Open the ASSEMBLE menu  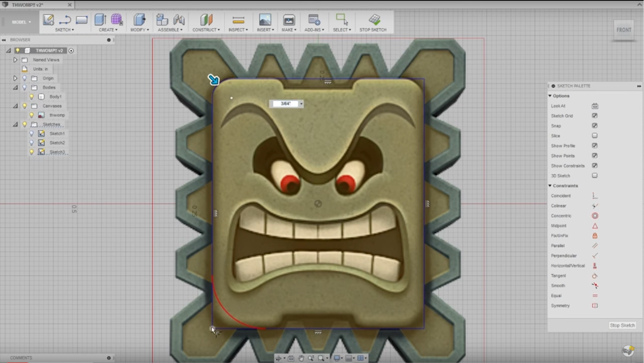(170, 30)
